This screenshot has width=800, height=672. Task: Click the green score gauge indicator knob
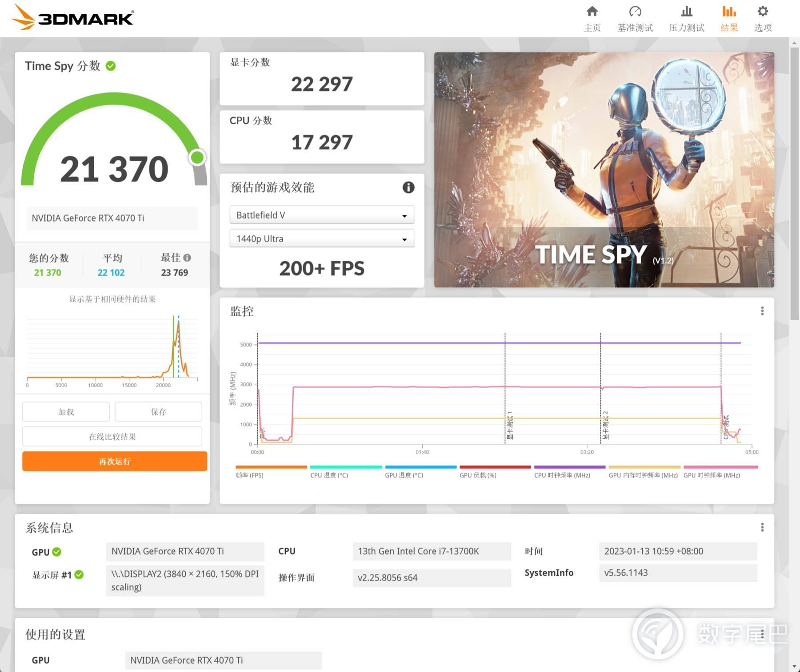[197, 157]
